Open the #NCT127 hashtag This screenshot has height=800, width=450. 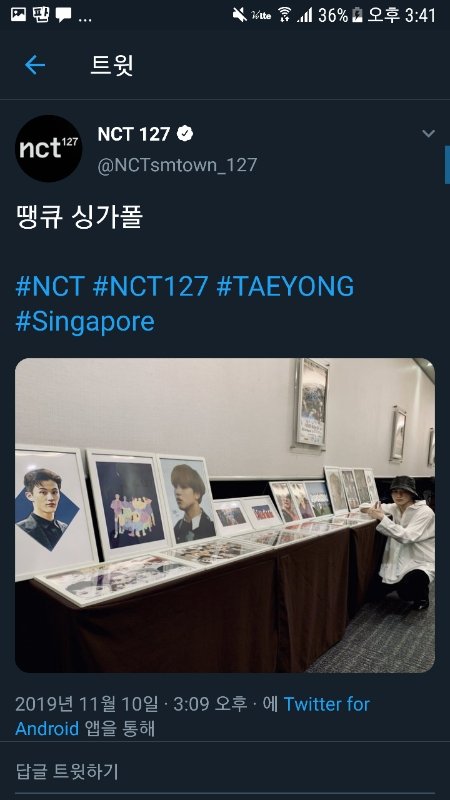151,286
